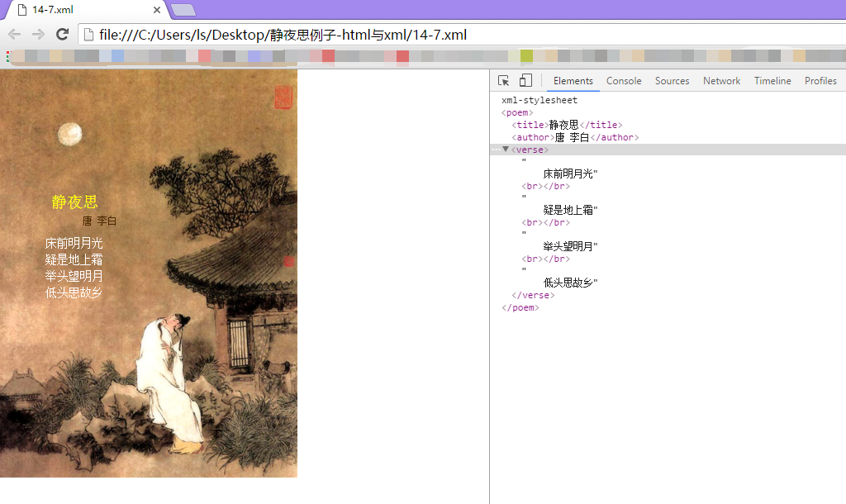Open the Profiles panel tab

(x=820, y=80)
